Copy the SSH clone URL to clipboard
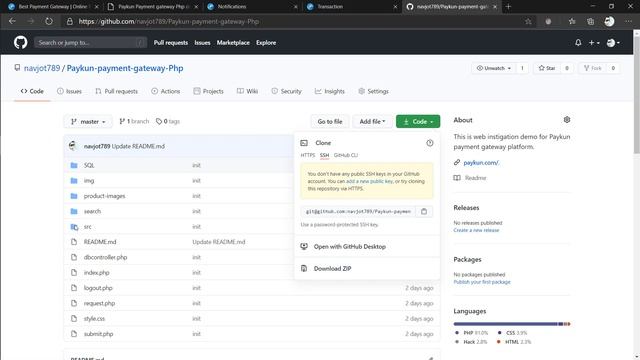640x360 pixels. coord(424,211)
